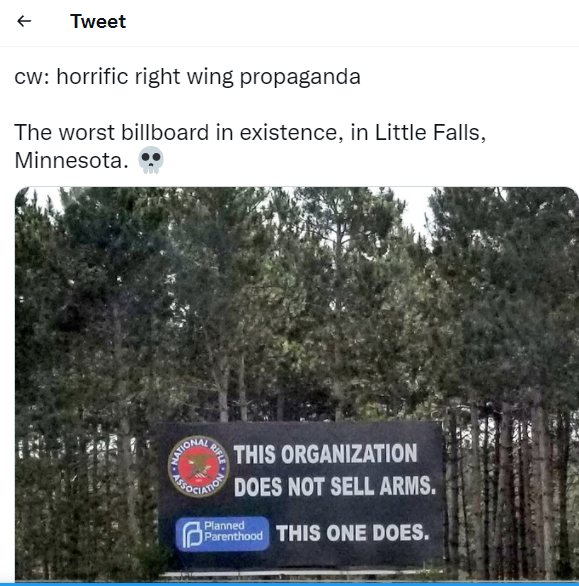Go back using the left arrow
579x586 pixels.
[x=24, y=21]
